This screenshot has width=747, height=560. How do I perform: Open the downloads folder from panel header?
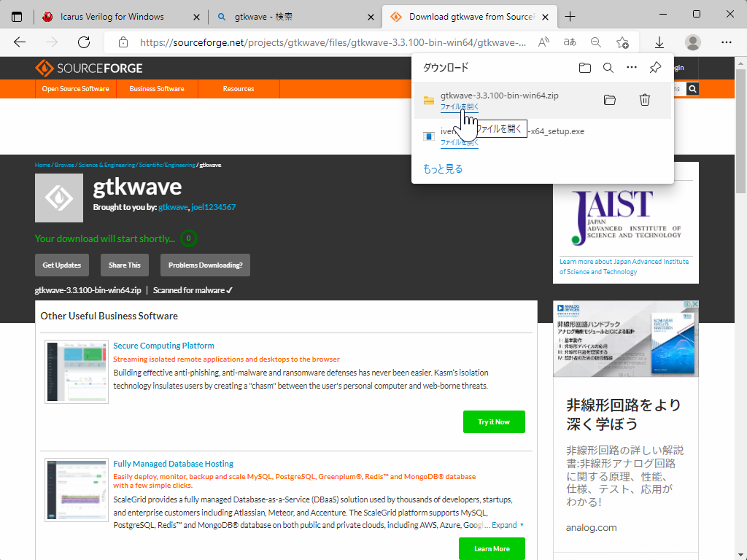click(585, 68)
